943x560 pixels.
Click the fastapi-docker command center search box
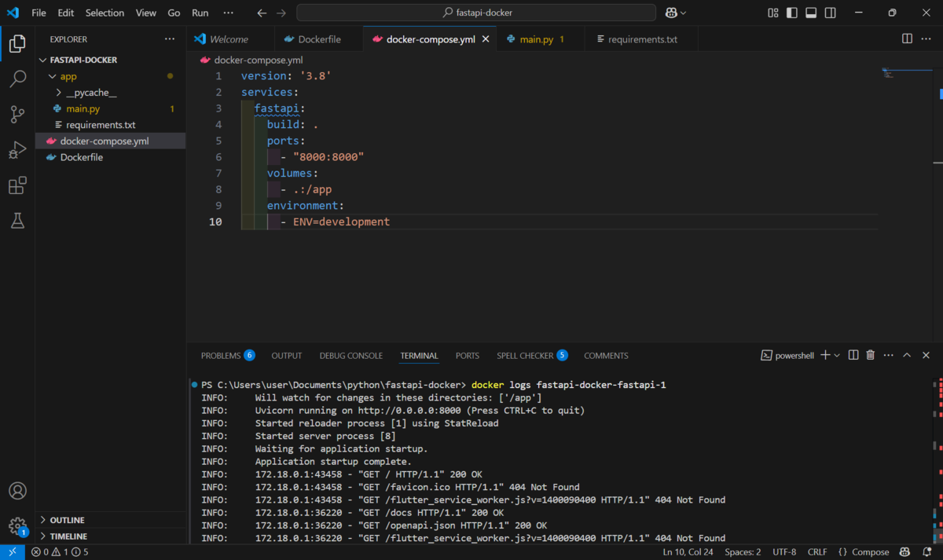[x=476, y=13]
